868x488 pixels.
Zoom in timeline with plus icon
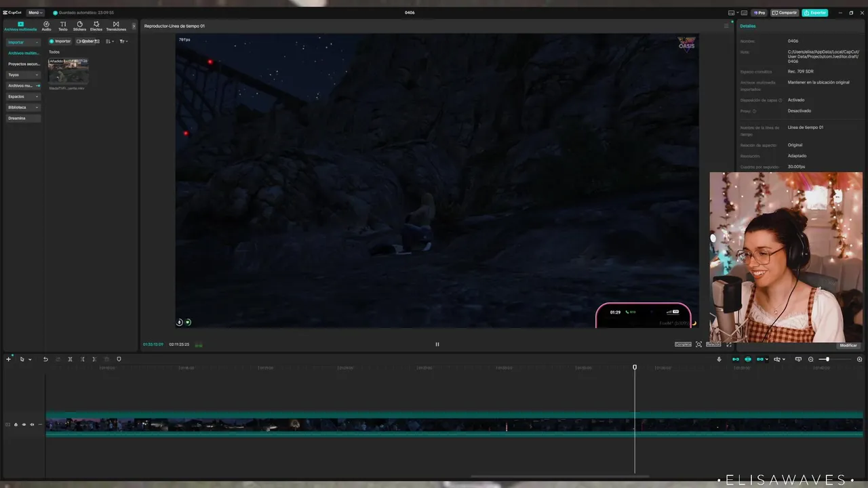coord(860,359)
